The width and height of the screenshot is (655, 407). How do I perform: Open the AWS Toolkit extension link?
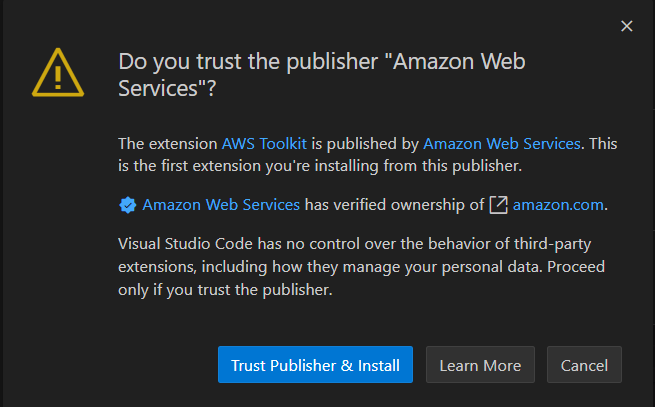point(264,143)
